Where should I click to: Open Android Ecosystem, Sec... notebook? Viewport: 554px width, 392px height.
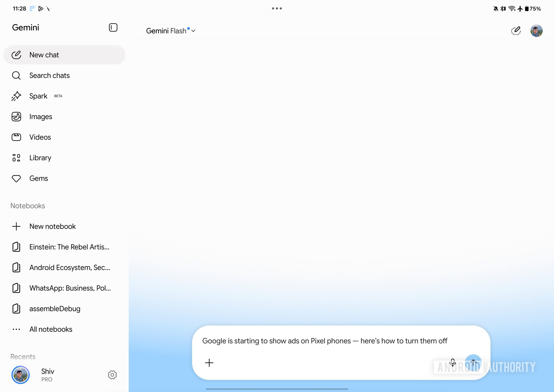point(64,268)
